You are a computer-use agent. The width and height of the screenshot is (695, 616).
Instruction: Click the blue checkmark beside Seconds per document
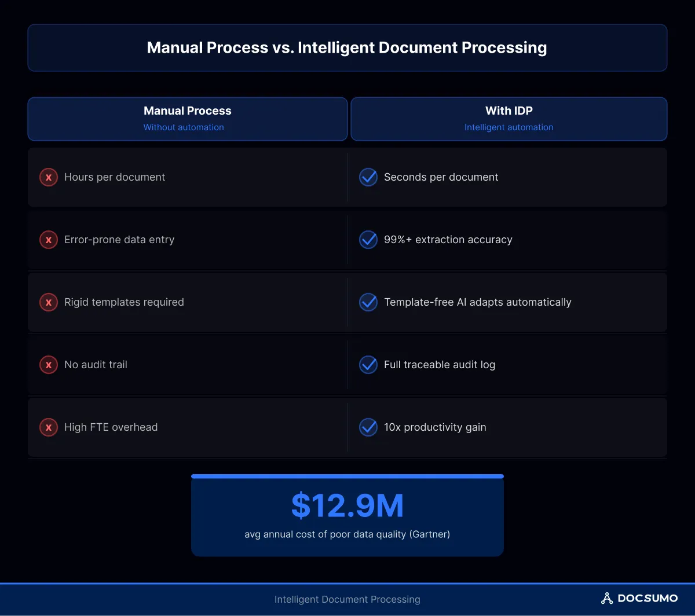tap(368, 177)
